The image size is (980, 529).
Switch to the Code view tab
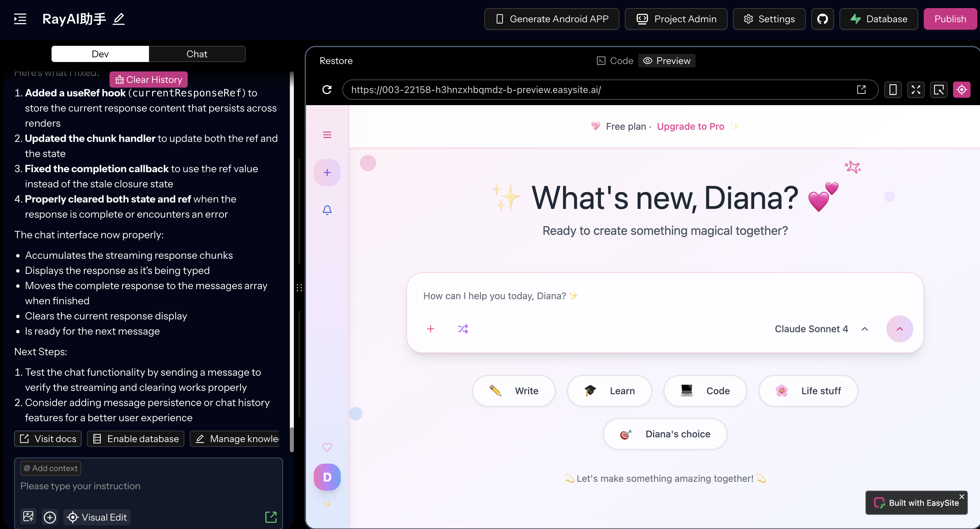click(x=615, y=61)
